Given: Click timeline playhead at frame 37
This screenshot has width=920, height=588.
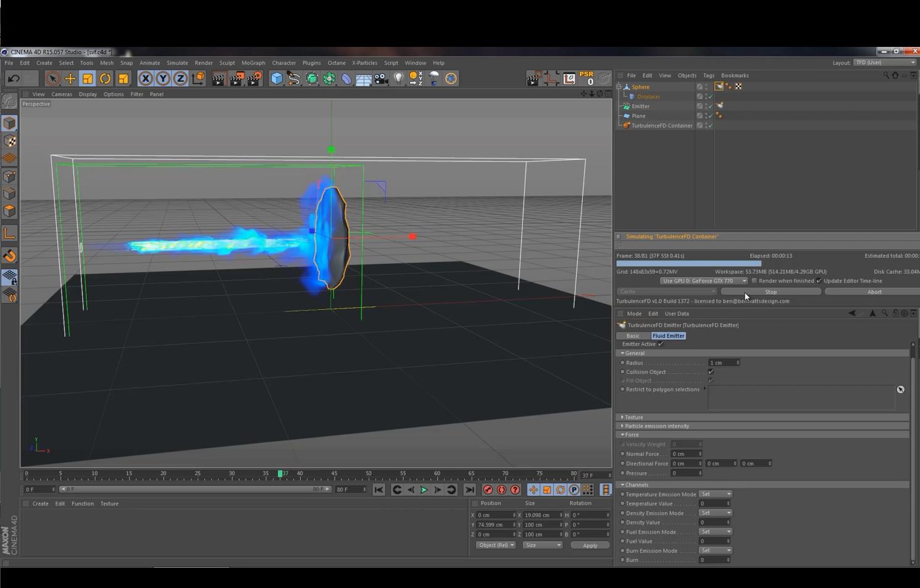Looking at the screenshot, I should click(280, 474).
